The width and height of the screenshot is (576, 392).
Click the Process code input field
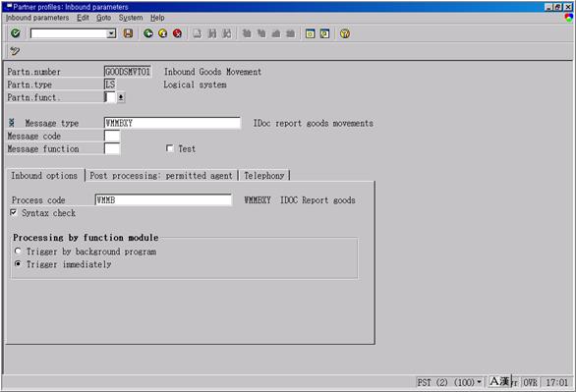pos(163,200)
